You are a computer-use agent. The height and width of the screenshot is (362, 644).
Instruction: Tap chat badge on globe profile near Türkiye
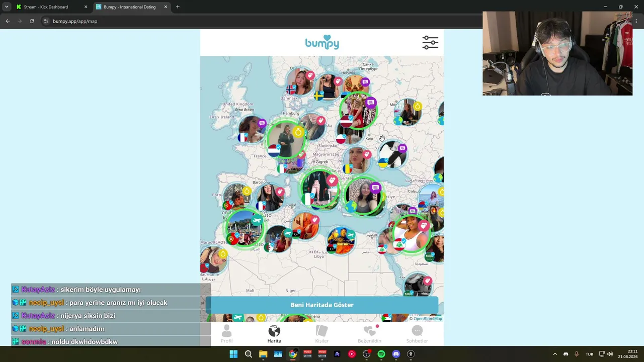375,188
